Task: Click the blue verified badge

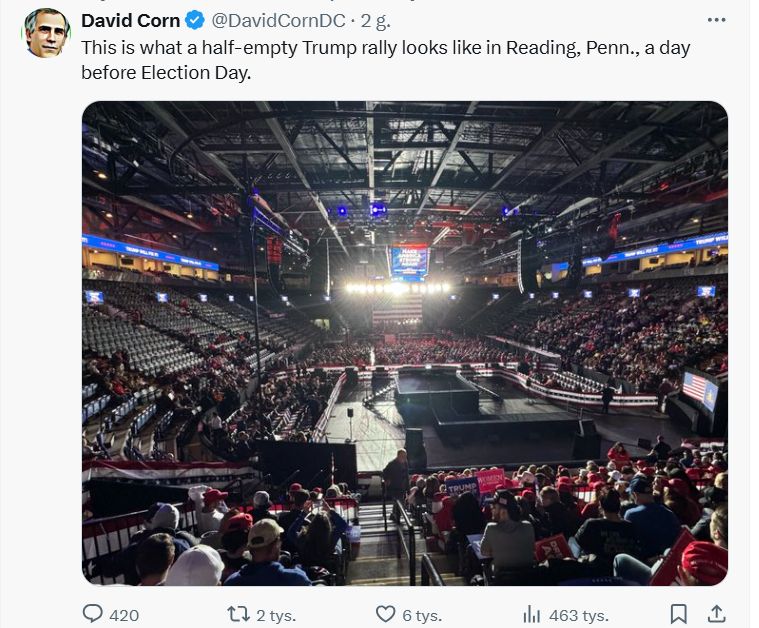Action: pos(195,20)
